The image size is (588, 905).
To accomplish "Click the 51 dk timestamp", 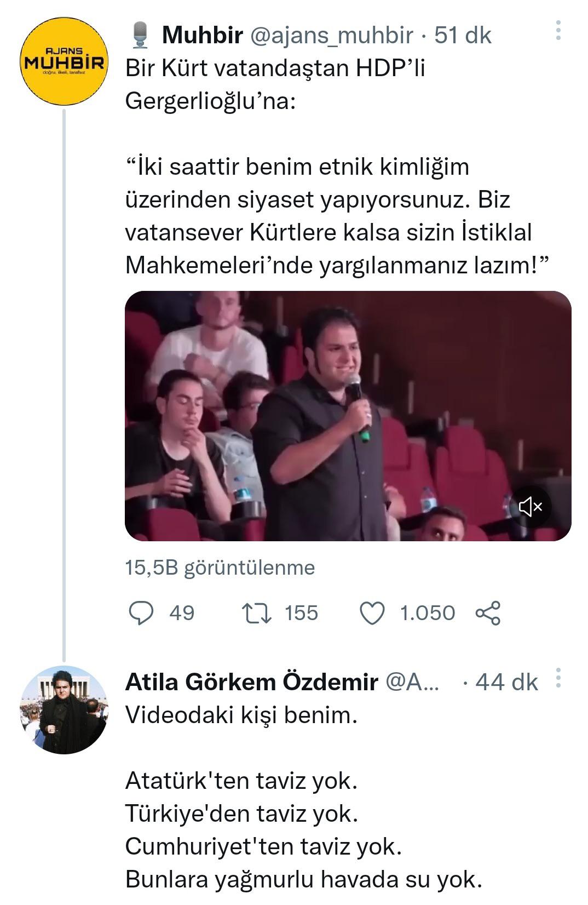I will (x=463, y=36).
